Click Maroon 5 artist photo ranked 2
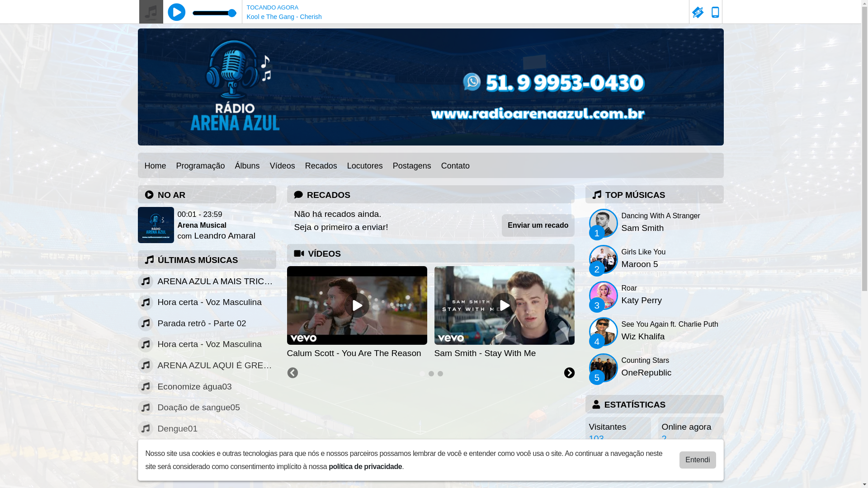Screen dimensions: 868x488 click(x=604, y=259)
